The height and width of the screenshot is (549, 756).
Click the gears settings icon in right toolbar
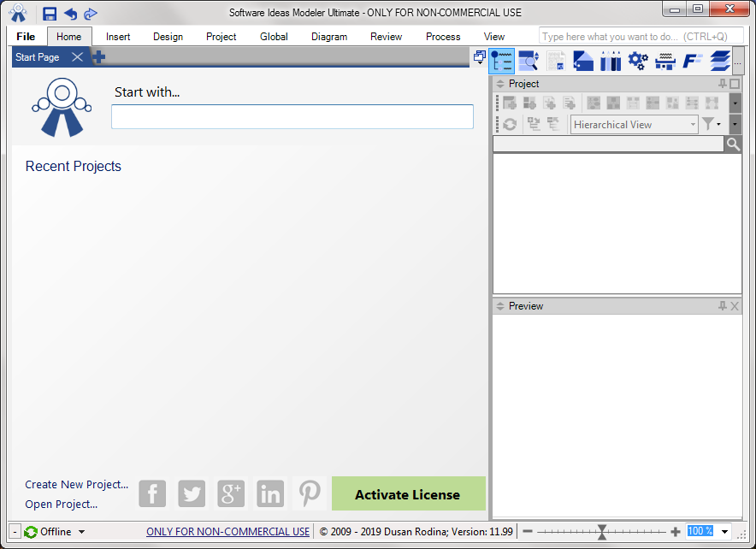point(638,60)
